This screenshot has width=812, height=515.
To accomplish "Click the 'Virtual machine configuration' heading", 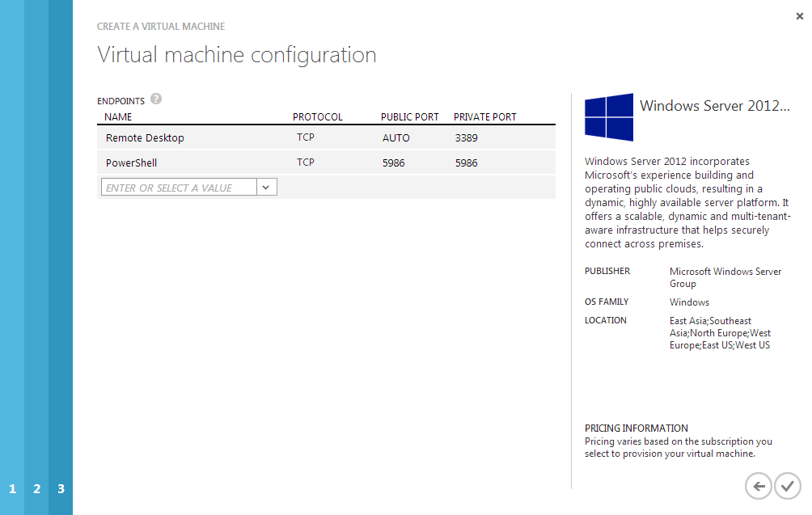I will tap(237, 55).
